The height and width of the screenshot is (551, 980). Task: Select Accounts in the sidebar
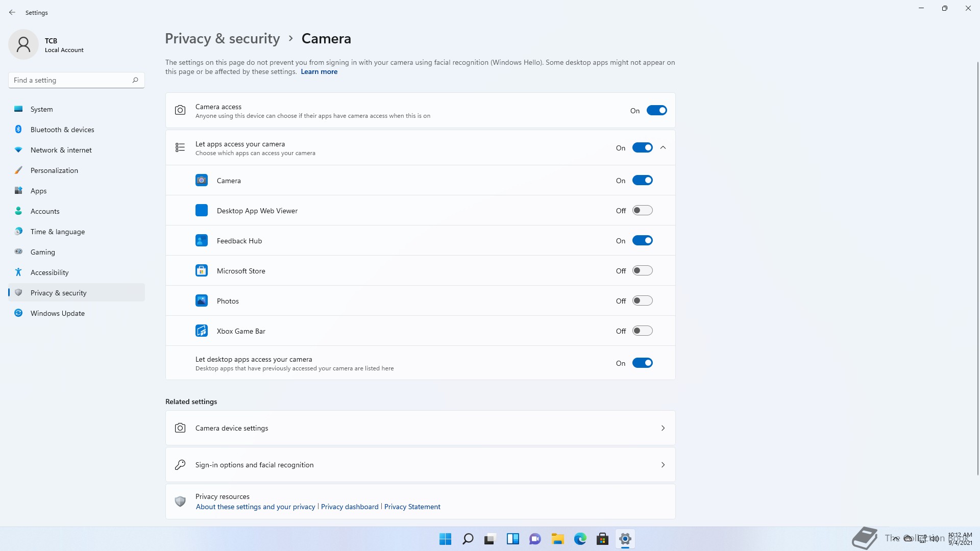[x=77, y=211]
